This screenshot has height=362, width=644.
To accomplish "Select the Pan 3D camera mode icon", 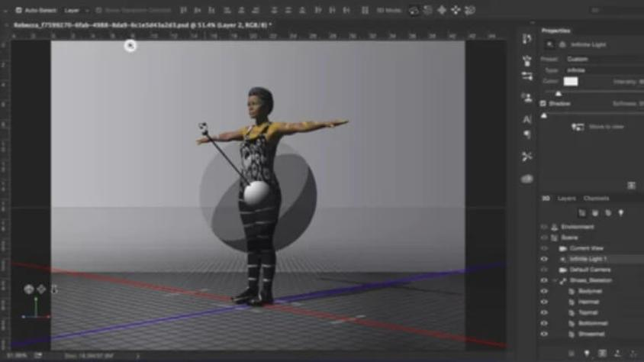I will pyautogui.click(x=442, y=10).
